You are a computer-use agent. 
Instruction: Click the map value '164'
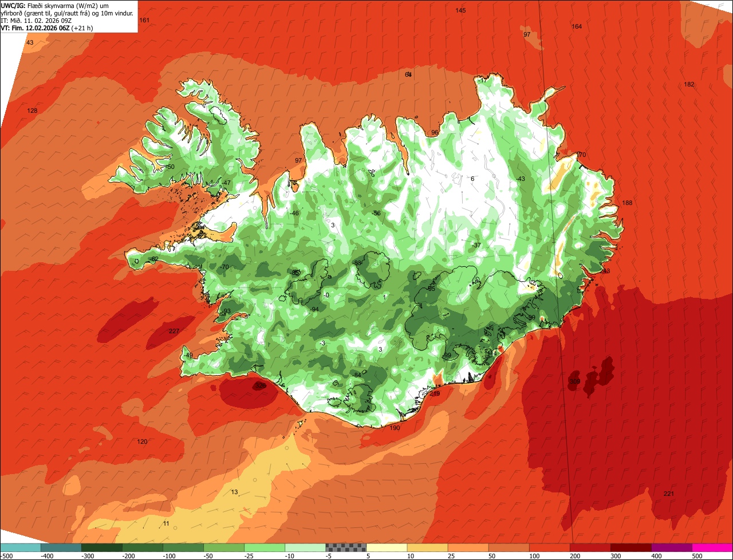[577, 27]
